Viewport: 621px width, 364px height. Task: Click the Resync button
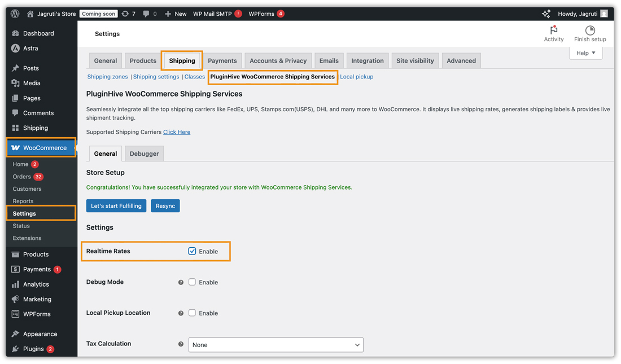[x=165, y=206]
